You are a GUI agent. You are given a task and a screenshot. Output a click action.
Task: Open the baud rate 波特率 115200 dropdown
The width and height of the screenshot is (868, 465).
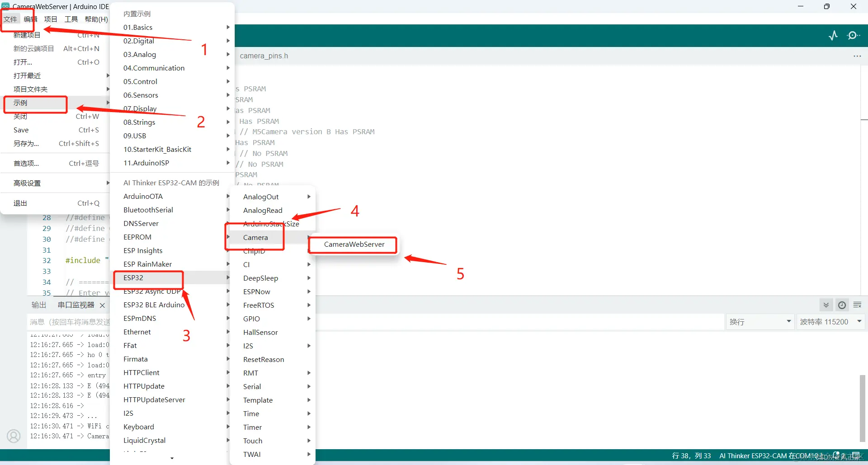831,322
